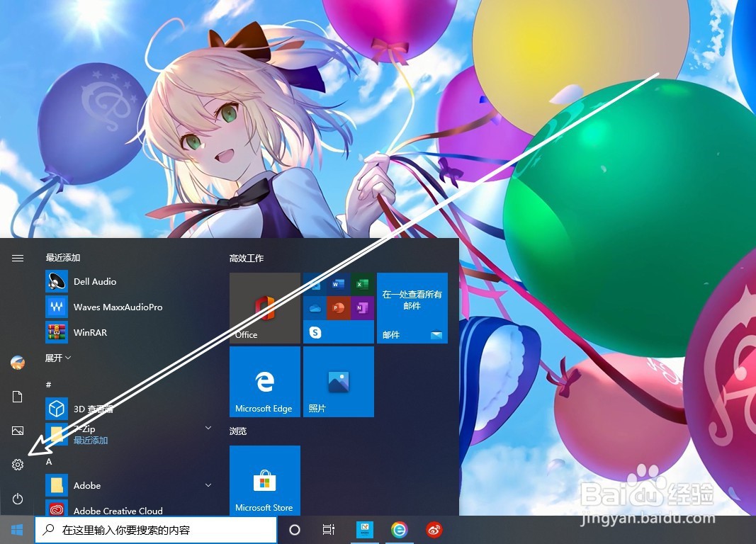Open the Documents icon in Start sidebar
756x544 pixels.
[x=17, y=397]
